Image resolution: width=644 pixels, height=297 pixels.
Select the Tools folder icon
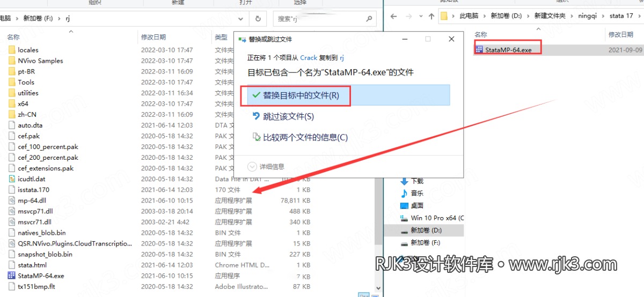click(12, 82)
